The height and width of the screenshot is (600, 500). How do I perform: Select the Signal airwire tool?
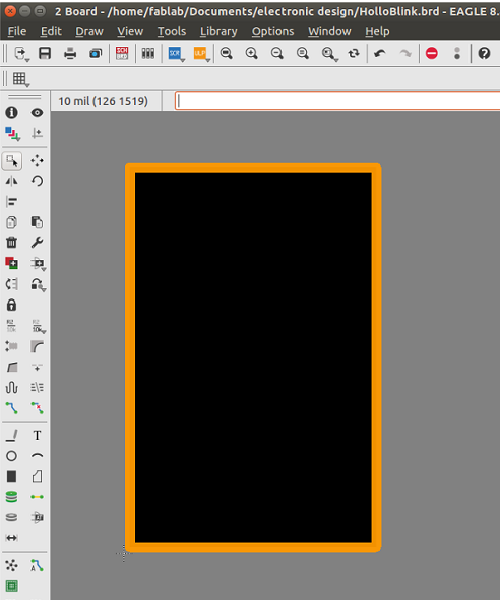pyautogui.click(x=37, y=497)
